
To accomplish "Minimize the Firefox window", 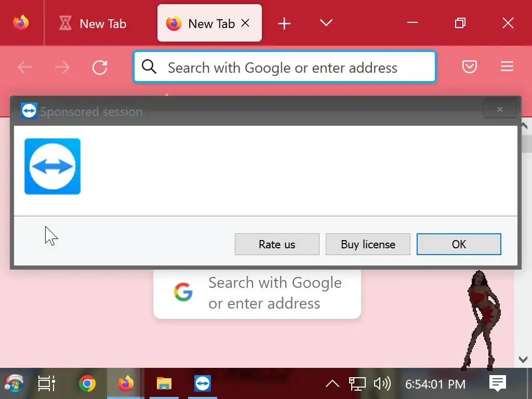I will point(413,23).
